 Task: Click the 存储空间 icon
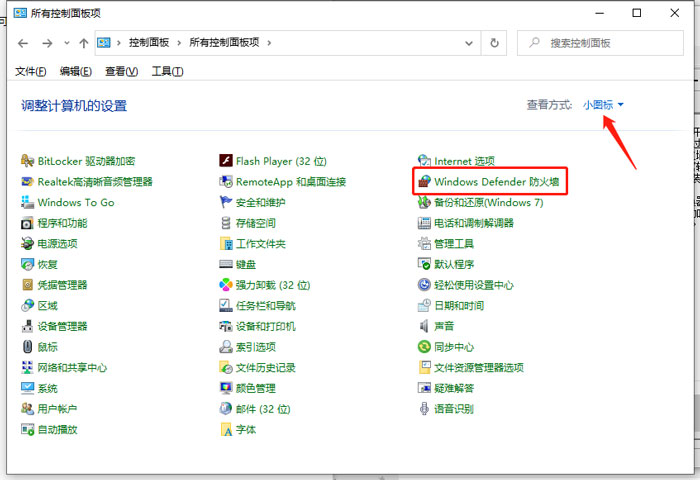226,223
